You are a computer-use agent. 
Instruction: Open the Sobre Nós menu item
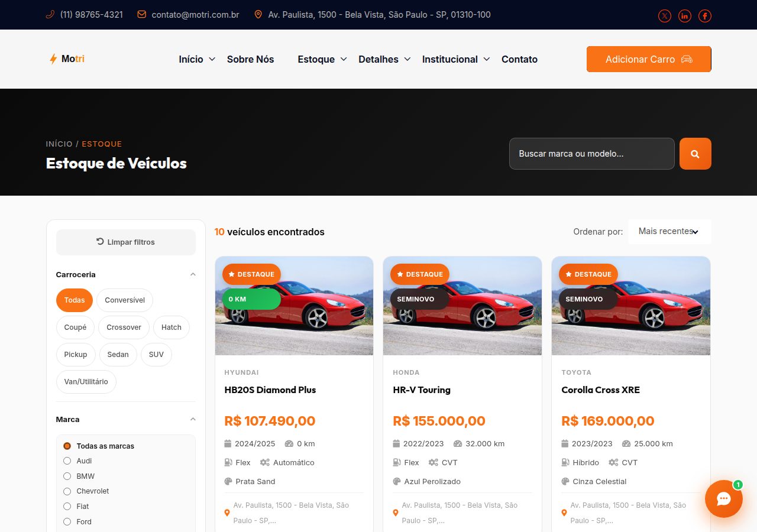tap(251, 59)
